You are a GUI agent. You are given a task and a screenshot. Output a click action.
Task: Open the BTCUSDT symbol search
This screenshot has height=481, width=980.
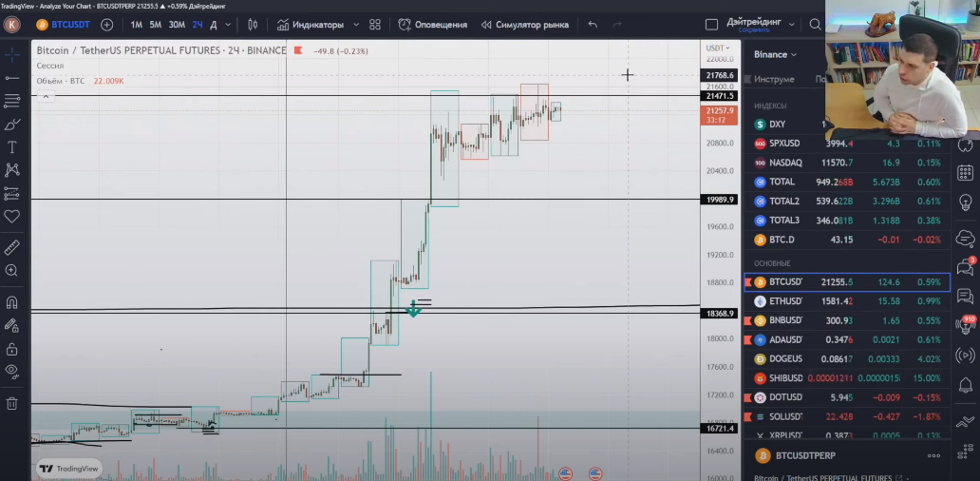(x=63, y=25)
